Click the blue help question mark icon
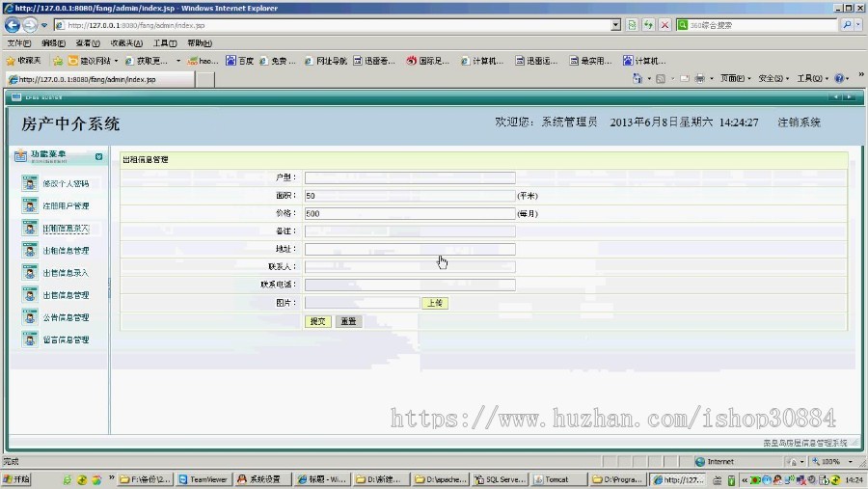The image size is (868, 489). click(839, 79)
